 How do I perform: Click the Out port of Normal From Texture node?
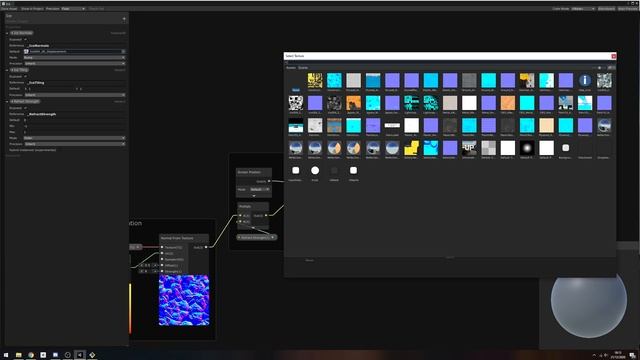(206, 247)
